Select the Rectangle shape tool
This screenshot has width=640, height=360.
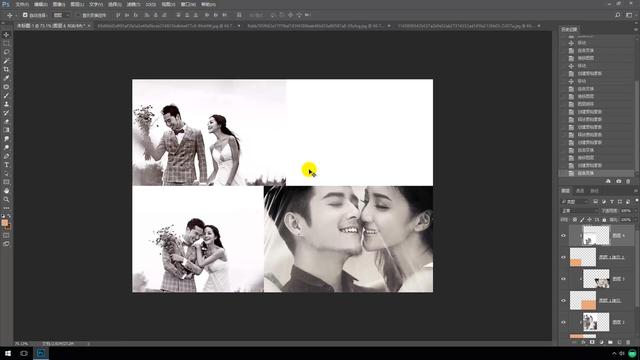point(6,182)
